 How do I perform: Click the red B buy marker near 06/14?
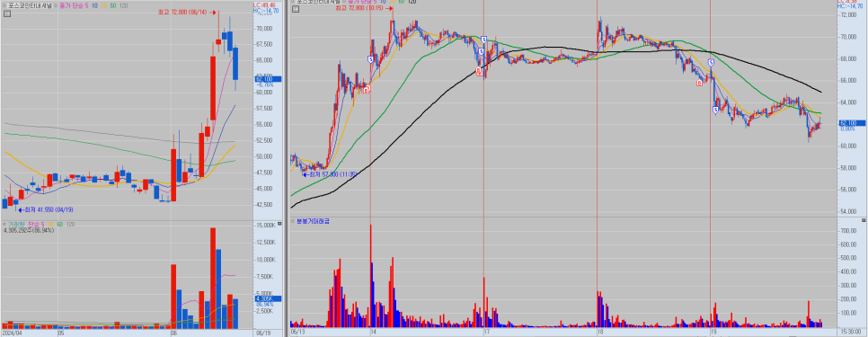coord(367,89)
